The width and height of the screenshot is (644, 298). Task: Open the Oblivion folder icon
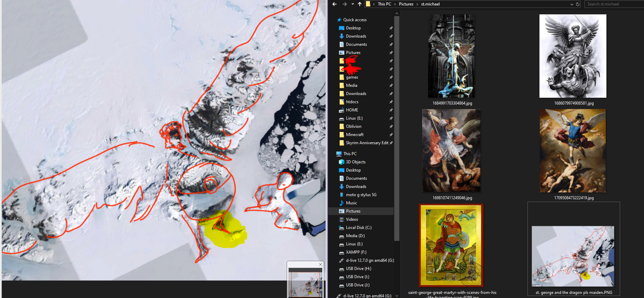(x=342, y=126)
